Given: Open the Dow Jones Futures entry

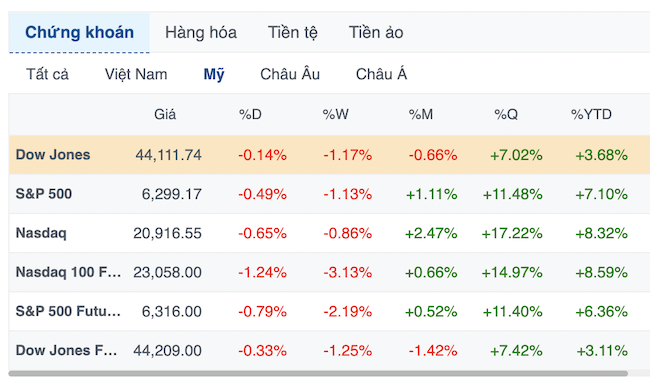Looking at the screenshot, I should (66, 350).
